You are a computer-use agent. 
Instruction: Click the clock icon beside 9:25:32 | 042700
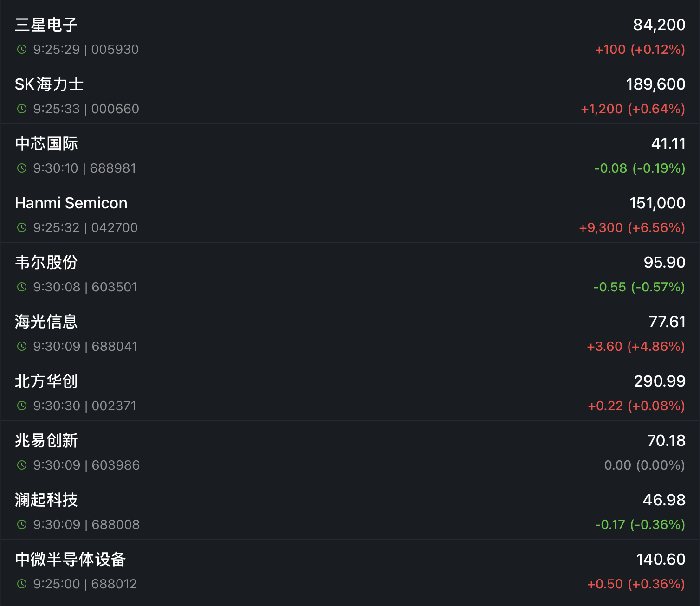22,227
